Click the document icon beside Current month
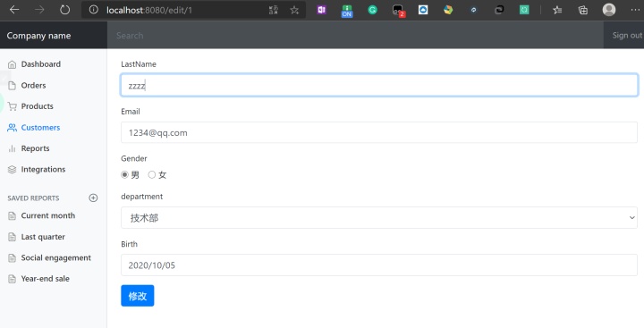 click(13, 216)
